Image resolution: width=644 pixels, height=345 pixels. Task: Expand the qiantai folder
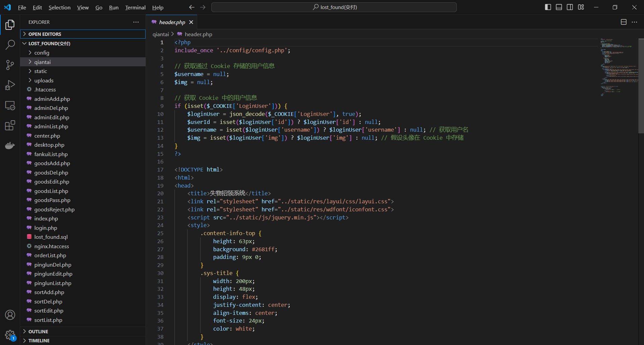pos(83,62)
